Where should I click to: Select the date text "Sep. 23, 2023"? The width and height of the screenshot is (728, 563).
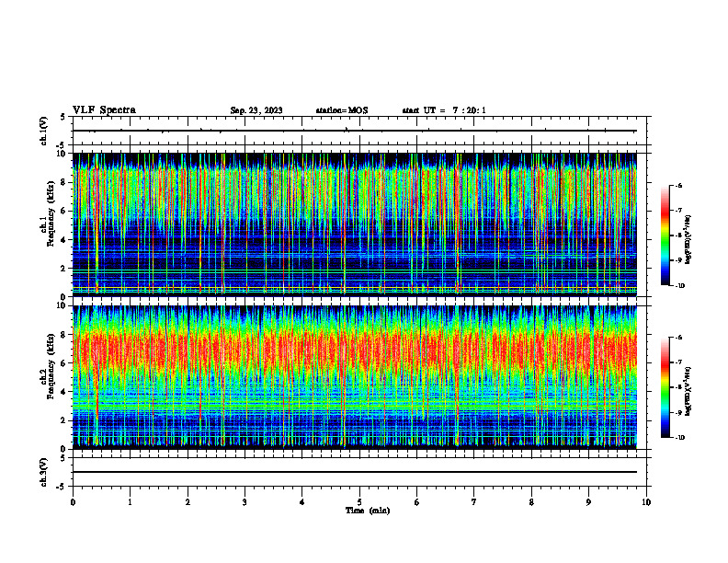pos(256,110)
